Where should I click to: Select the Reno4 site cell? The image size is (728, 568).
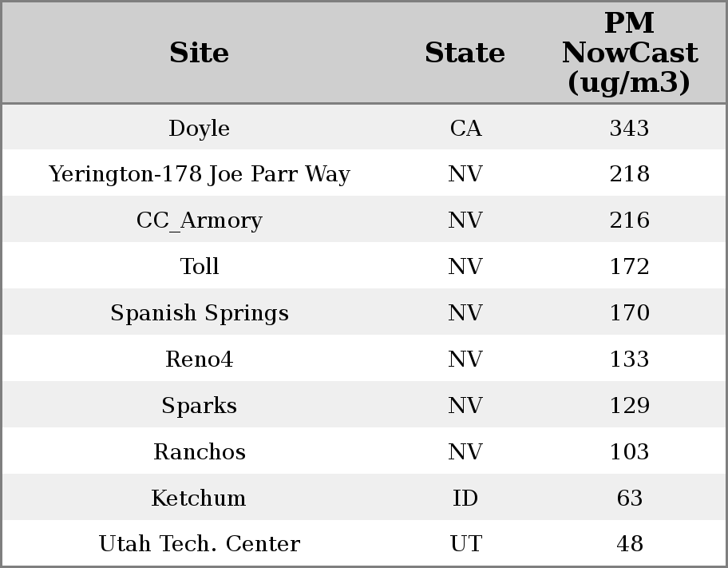click(200, 359)
